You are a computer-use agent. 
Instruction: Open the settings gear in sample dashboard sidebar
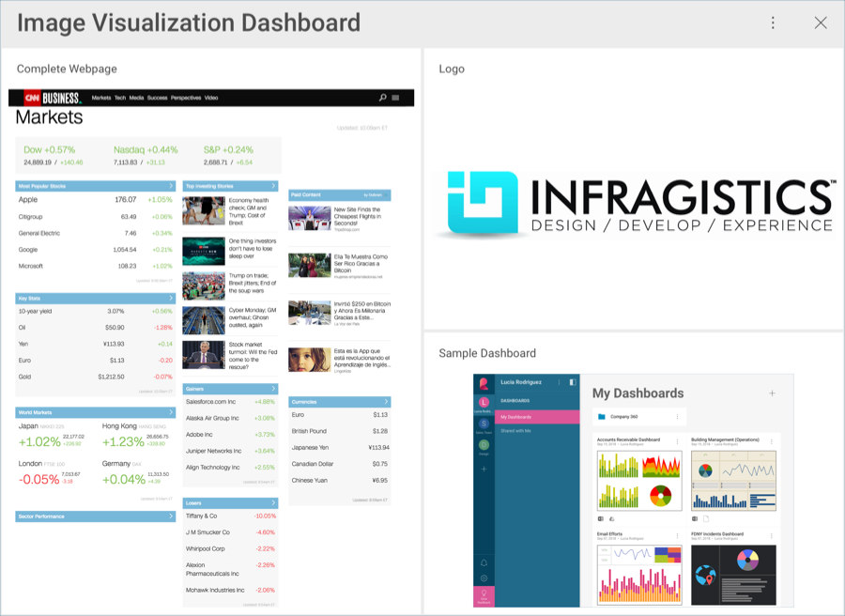click(484, 577)
